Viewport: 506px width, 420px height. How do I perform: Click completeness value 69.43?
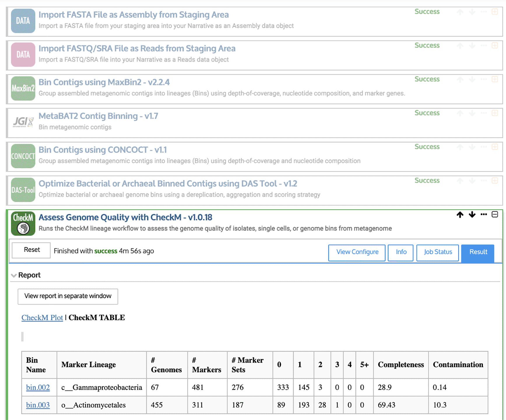(x=386, y=405)
